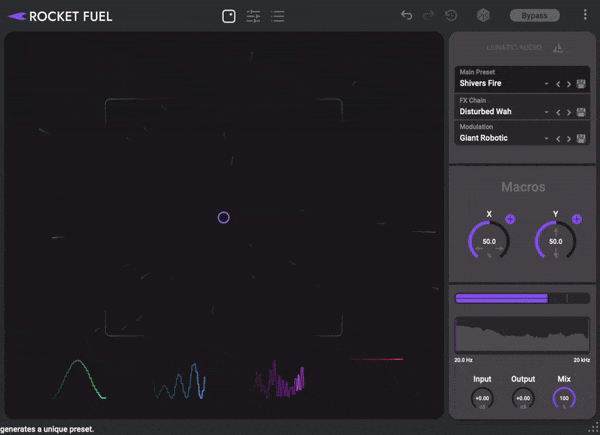Click the plus button next to X macro
Image resolution: width=600 pixels, height=435 pixels.
coord(510,218)
